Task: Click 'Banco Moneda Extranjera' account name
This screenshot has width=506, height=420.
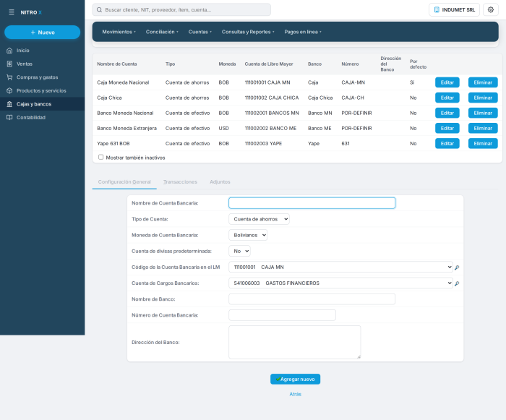Action: click(126, 128)
